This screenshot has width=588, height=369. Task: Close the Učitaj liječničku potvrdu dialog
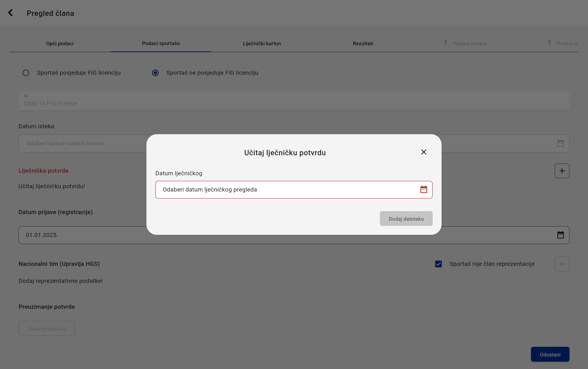[423, 152]
